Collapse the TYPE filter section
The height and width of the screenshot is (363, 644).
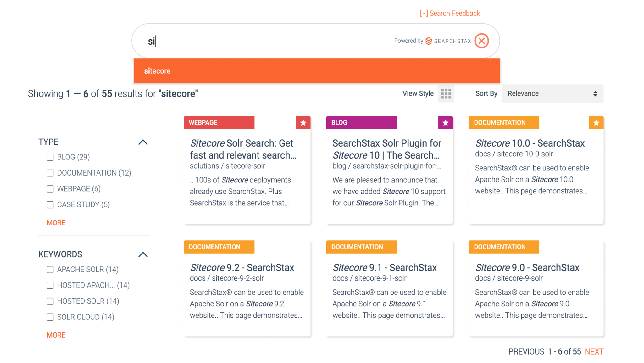[143, 142]
